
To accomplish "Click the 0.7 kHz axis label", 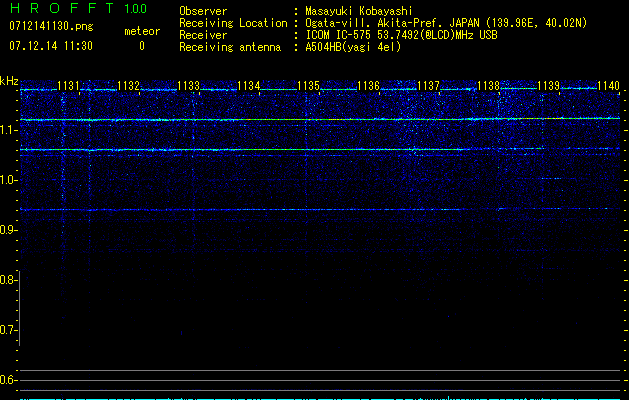I will coord(8,330).
